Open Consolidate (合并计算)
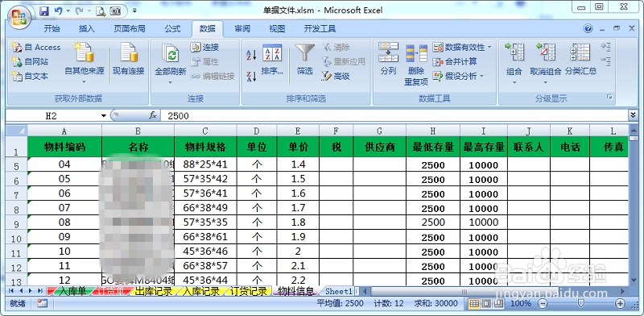This screenshot has height=316, width=644. click(455, 62)
